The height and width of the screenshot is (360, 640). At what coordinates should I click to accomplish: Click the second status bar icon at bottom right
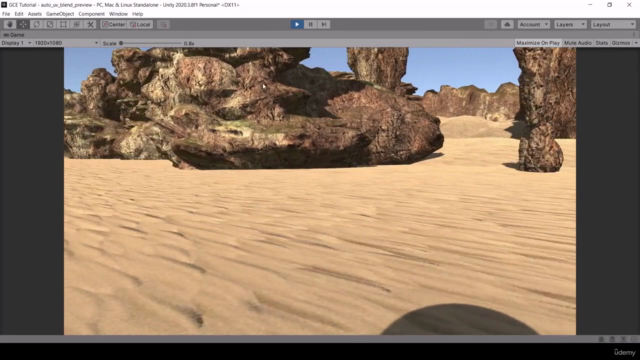pos(612,339)
